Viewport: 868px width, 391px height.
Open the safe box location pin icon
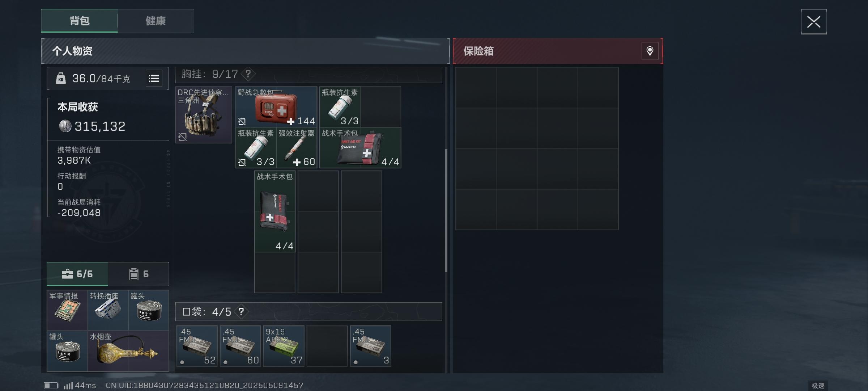coord(650,51)
